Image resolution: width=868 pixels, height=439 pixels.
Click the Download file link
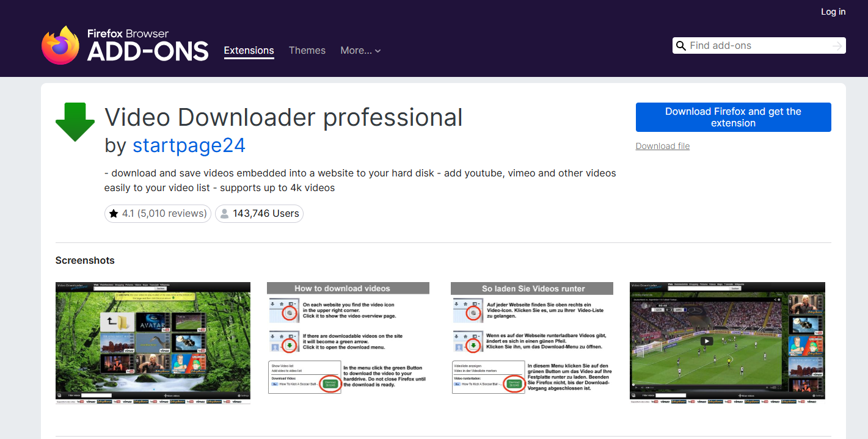663,146
